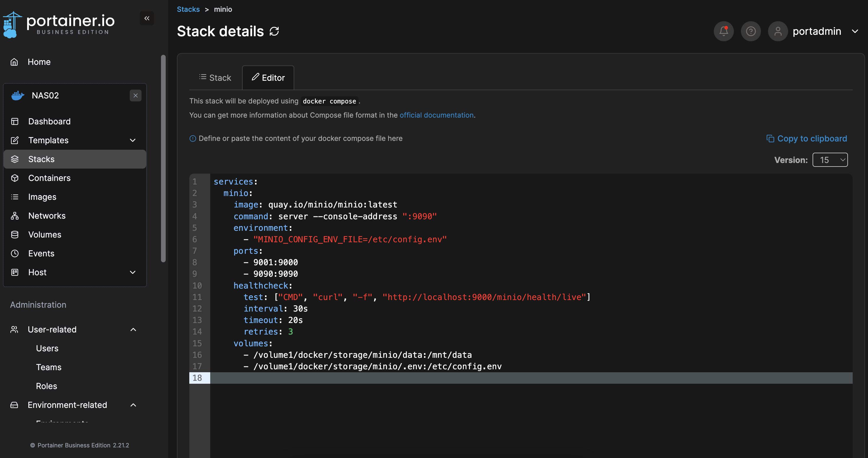Click the portadmin user avatar icon

[778, 31]
